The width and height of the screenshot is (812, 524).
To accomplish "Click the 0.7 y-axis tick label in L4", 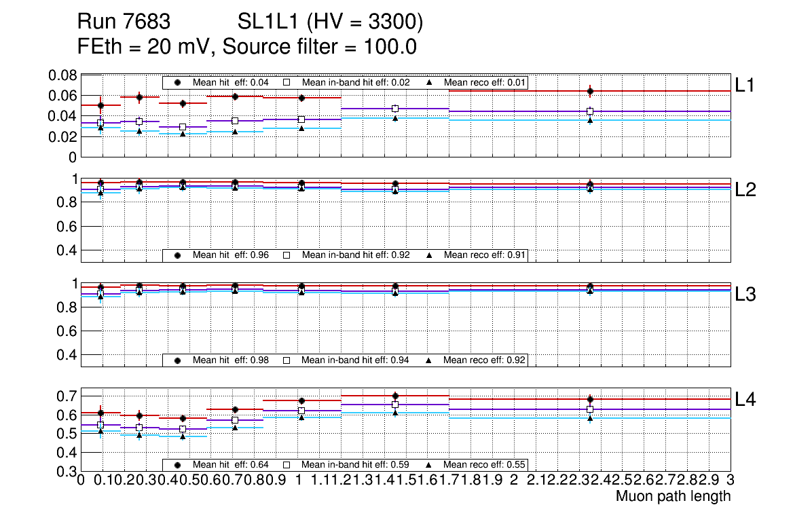I will tap(67, 396).
